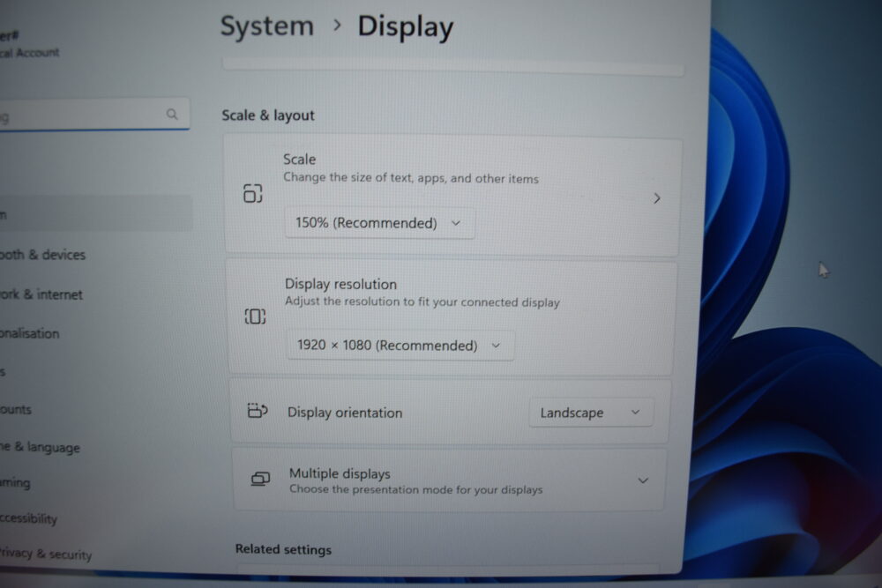Click the Multiple displays card title
The height and width of the screenshot is (588, 882).
coord(340,473)
